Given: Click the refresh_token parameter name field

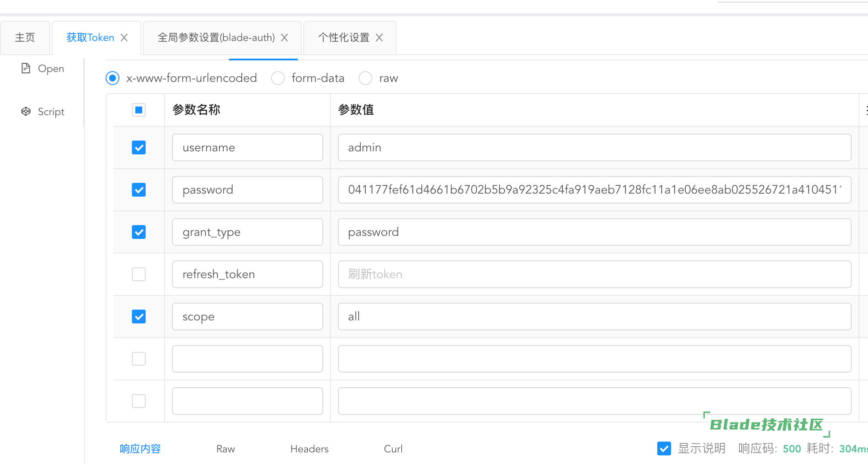Looking at the screenshot, I should [247, 274].
